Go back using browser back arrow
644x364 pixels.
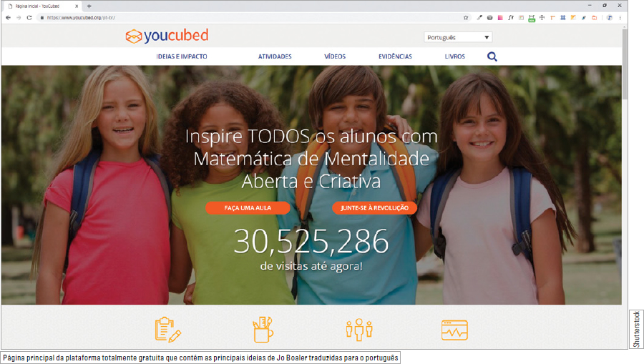click(8, 17)
